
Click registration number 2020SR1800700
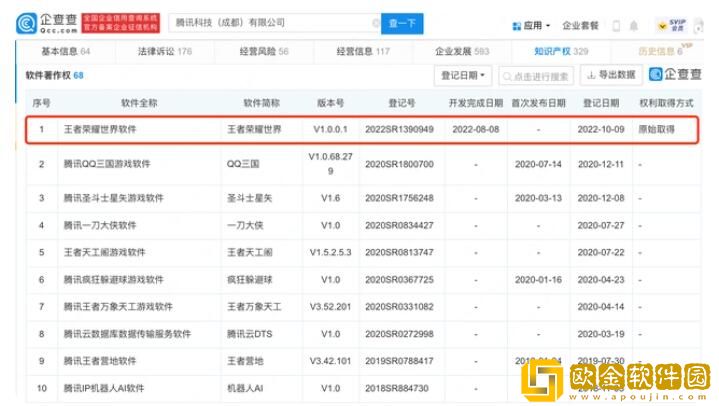click(399, 164)
